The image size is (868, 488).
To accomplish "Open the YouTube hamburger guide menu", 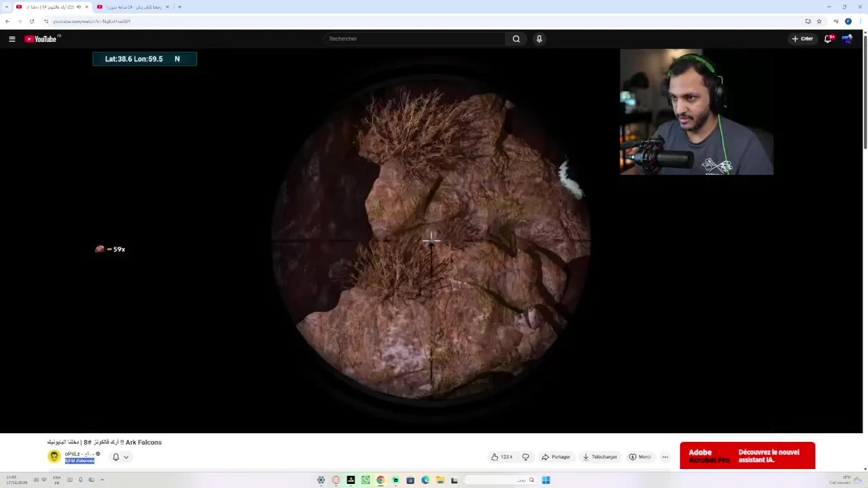I will pos(12,39).
